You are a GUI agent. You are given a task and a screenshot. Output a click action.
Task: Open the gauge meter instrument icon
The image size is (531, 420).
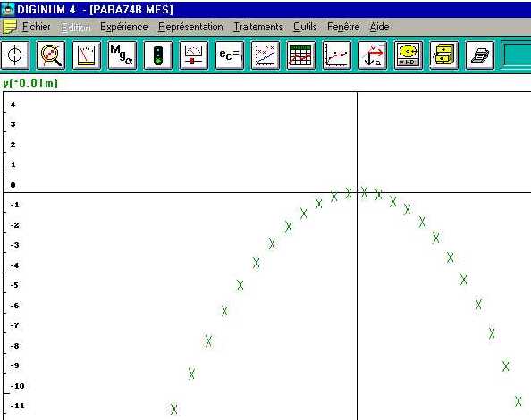pos(87,55)
